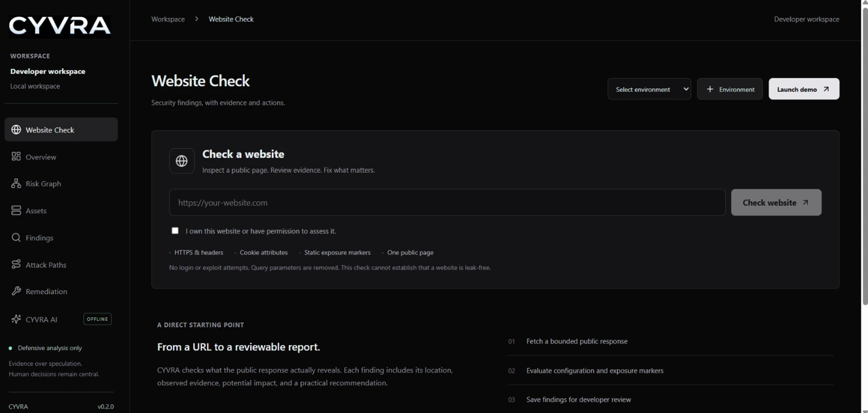Open the Overview menu item
The width and height of the screenshot is (868, 413).
tap(61, 157)
